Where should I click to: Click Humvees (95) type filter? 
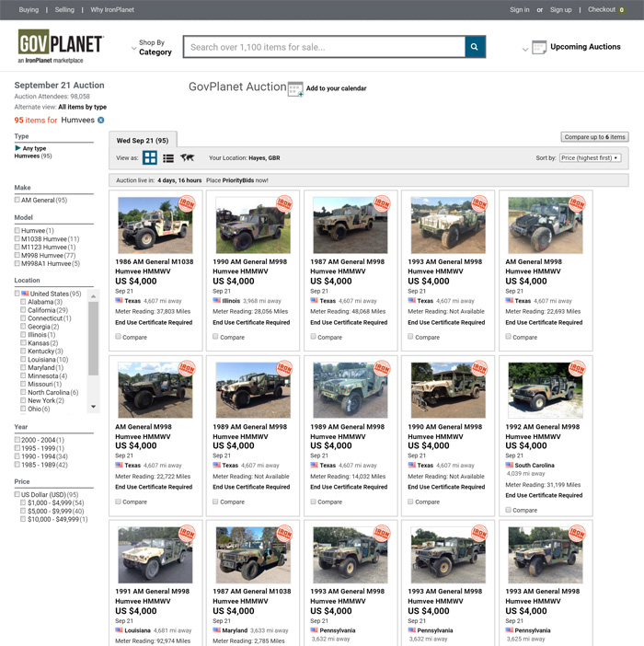click(x=33, y=156)
